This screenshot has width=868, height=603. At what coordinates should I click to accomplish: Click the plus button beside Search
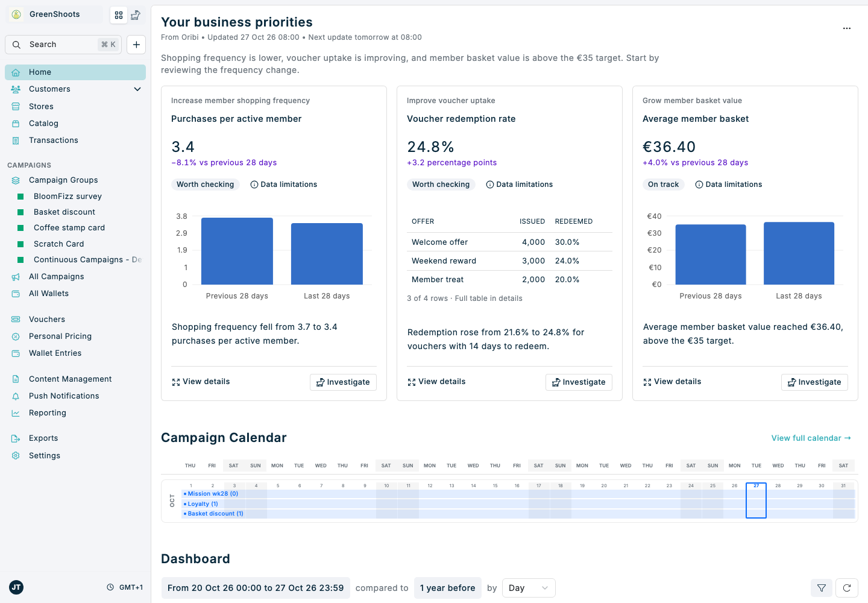[136, 45]
